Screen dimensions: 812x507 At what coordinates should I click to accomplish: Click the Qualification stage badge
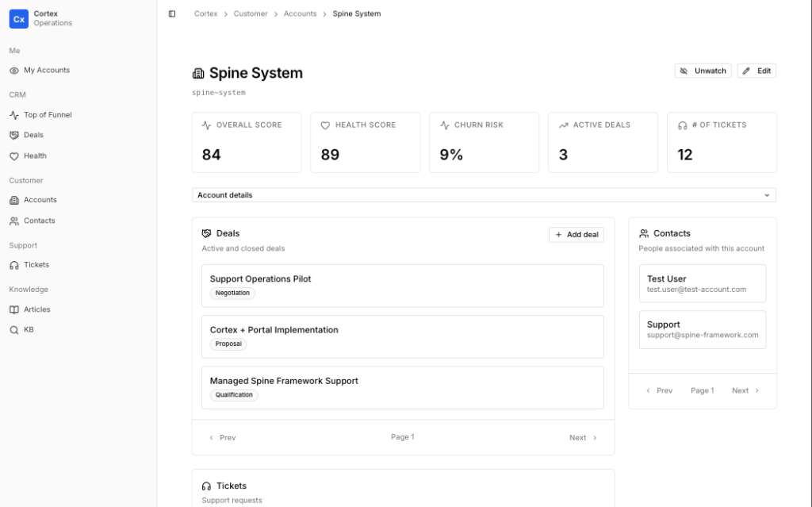click(x=234, y=395)
